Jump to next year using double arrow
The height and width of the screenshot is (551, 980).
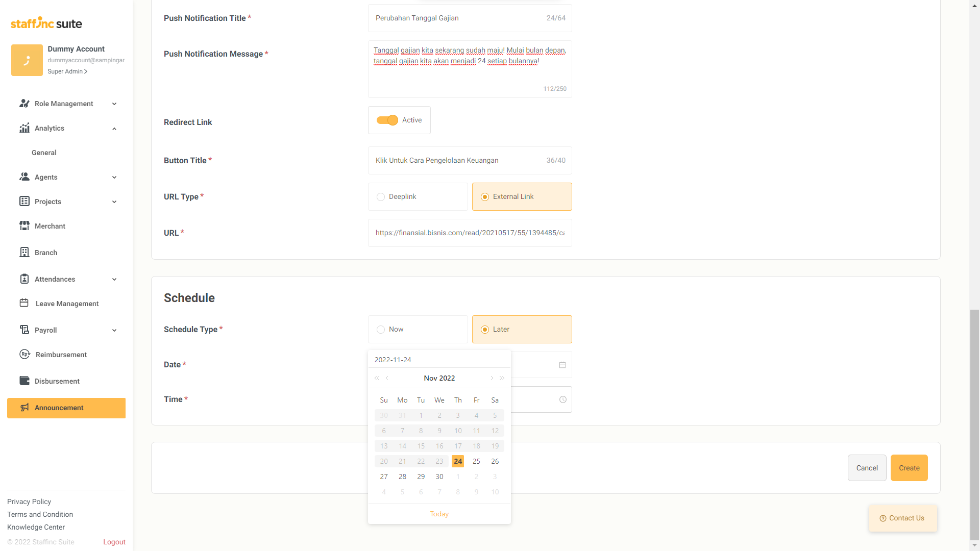[x=502, y=378]
